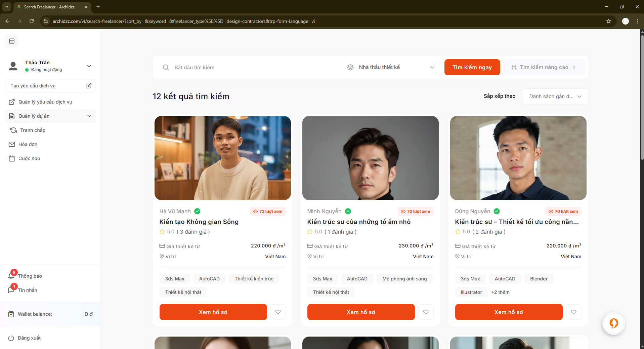Viewport: 644px width, 349px height.
Task: Click the edit icon beside Tạo yêu cầu dịch vụ
Action: tap(89, 86)
